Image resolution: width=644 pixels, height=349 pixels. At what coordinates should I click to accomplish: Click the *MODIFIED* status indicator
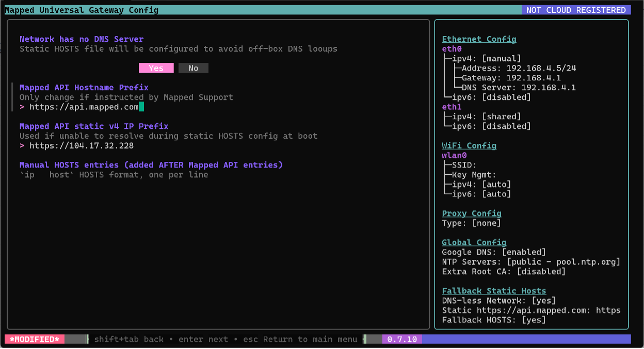35,339
